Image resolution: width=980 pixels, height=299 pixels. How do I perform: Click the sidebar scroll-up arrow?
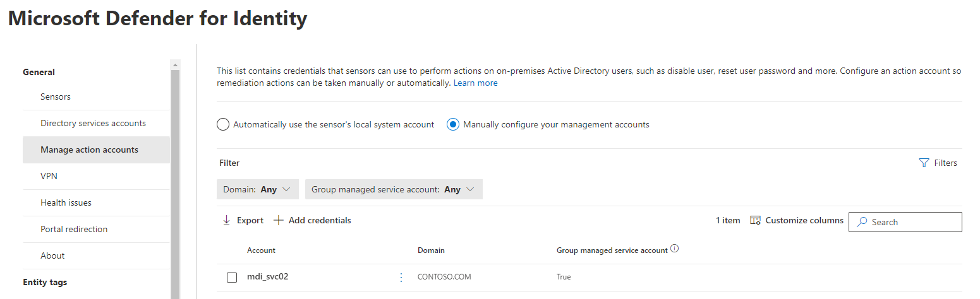(175, 64)
